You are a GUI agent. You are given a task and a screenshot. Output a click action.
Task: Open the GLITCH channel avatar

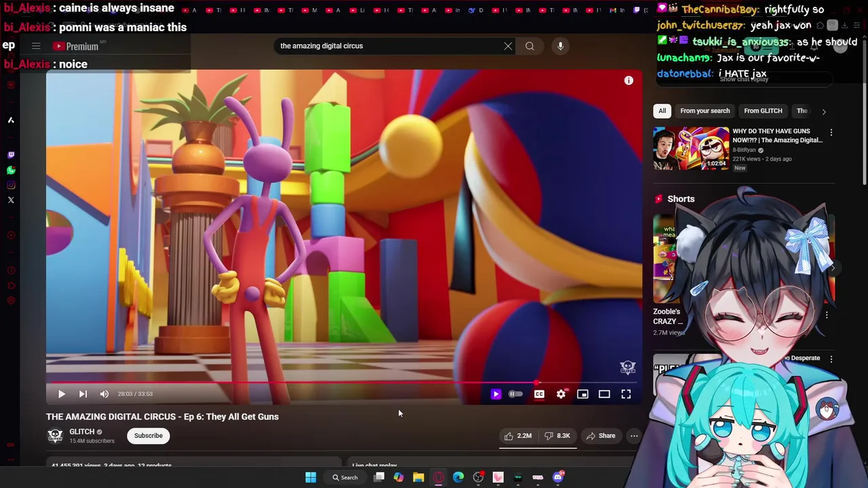55,436
